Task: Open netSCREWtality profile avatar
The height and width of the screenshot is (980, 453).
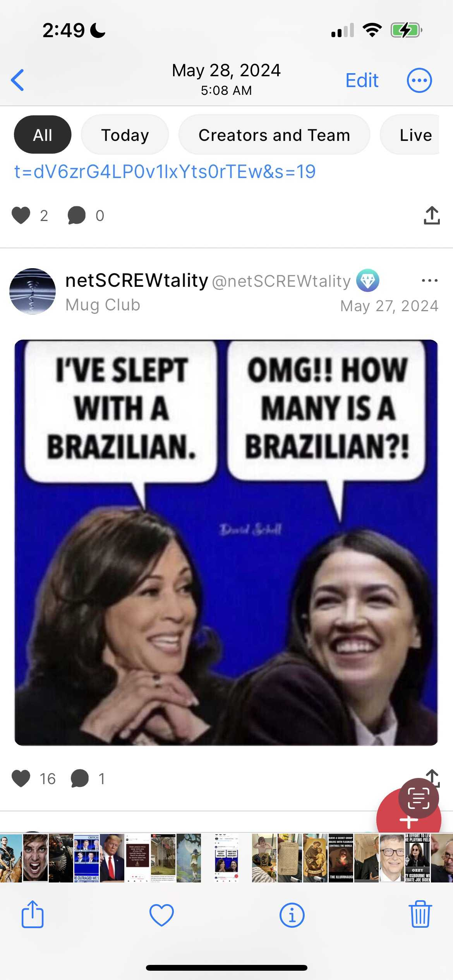Action: point(33,291)
